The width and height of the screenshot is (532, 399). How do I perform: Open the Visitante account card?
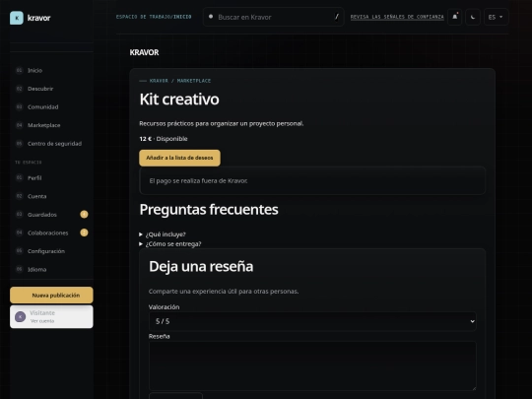point(51,316)
